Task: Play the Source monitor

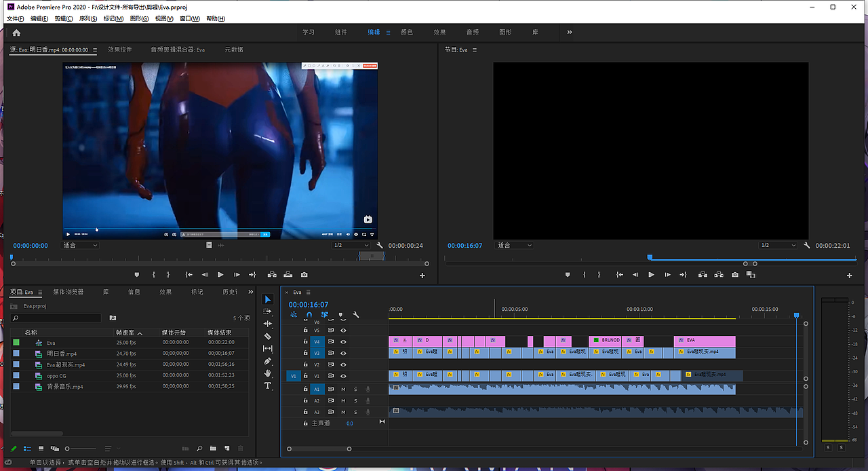Action: point(220,275)
